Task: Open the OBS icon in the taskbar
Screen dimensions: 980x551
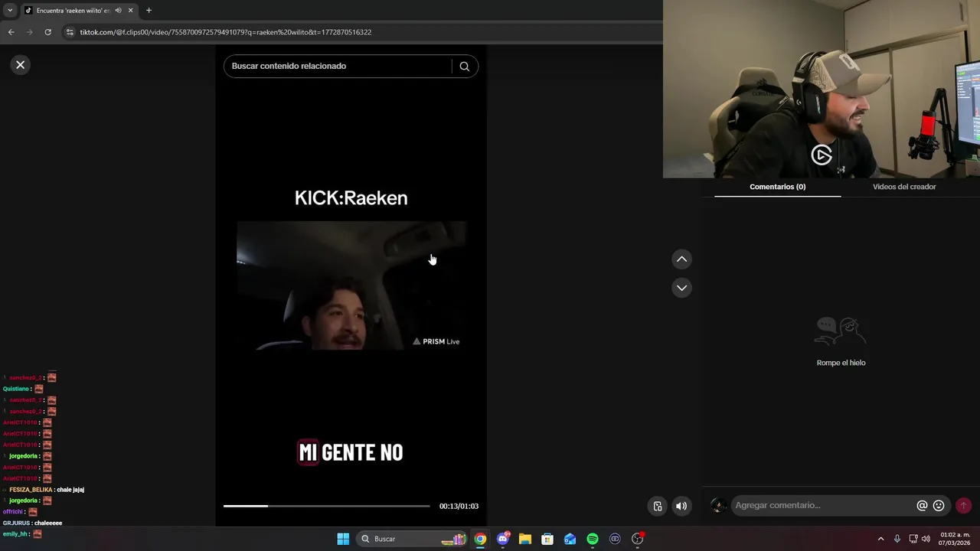Action: click(637, 539)
